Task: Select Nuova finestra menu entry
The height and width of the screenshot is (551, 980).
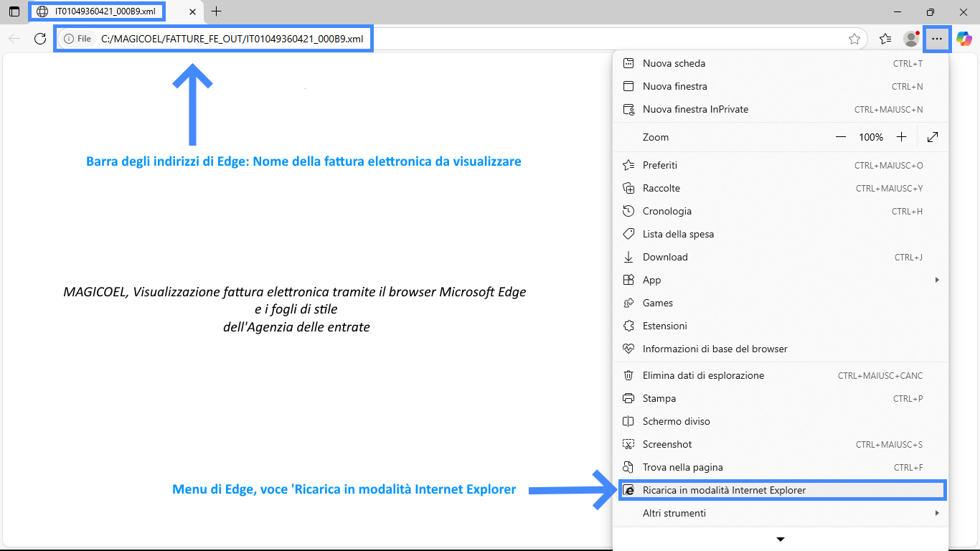Action: click(781, 86)
